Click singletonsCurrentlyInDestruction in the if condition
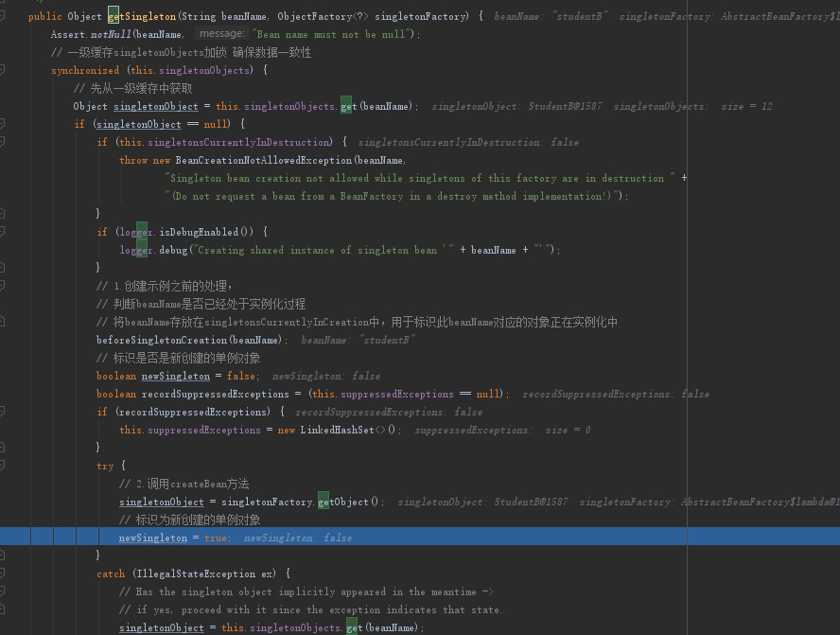Viewport: 840px width, 635px height. [x=239, y=142]
